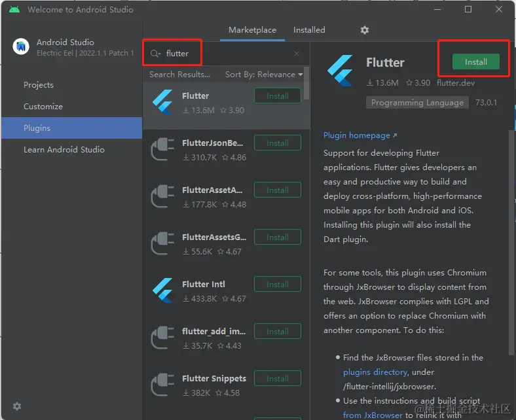This screenshot has height=420, width=516.
Task: Click the Android Studio logo icon
Action: 21,46
